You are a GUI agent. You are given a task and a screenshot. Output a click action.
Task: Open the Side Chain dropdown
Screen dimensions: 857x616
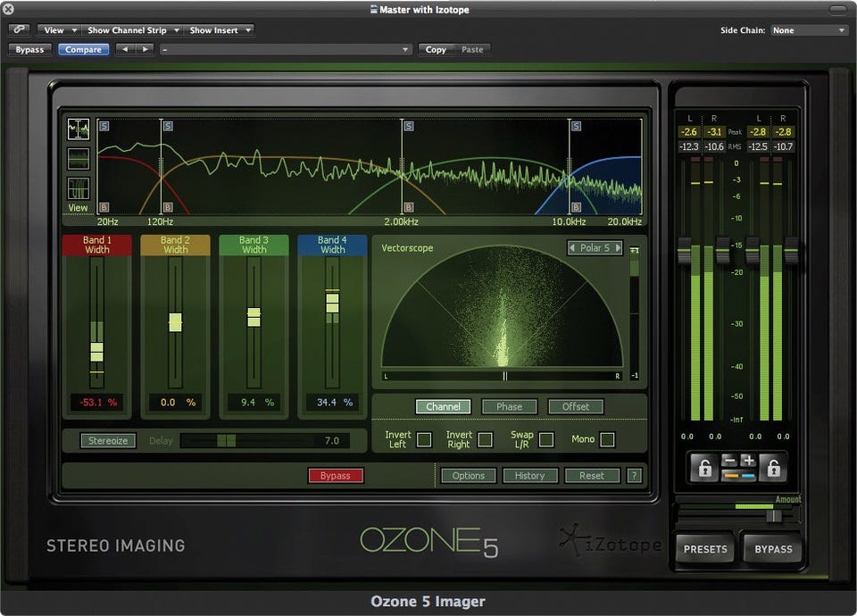(x=809, y=30)
